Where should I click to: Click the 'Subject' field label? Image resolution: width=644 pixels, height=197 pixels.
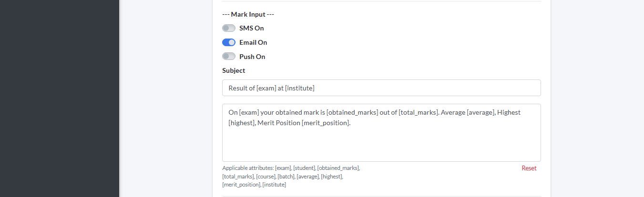[234, 70]
